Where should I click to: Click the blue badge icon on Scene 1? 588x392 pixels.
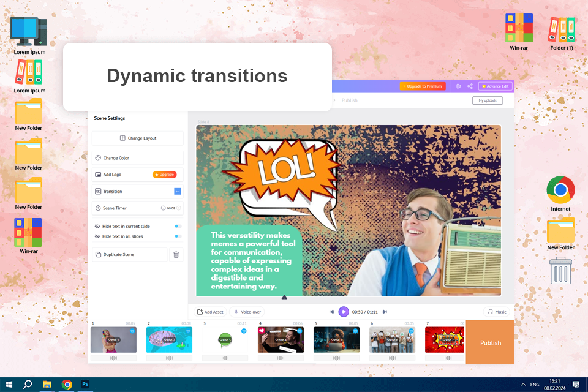(132, 331)
